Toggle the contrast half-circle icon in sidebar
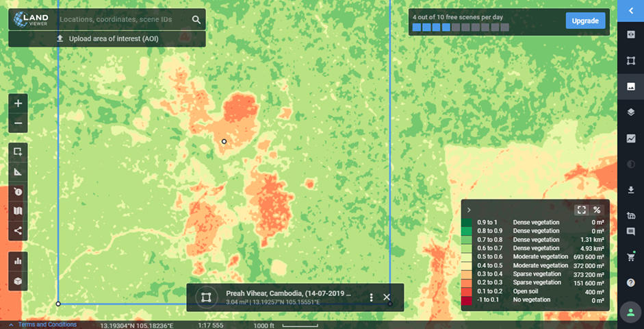644x329 pixels. coord(630,164)
